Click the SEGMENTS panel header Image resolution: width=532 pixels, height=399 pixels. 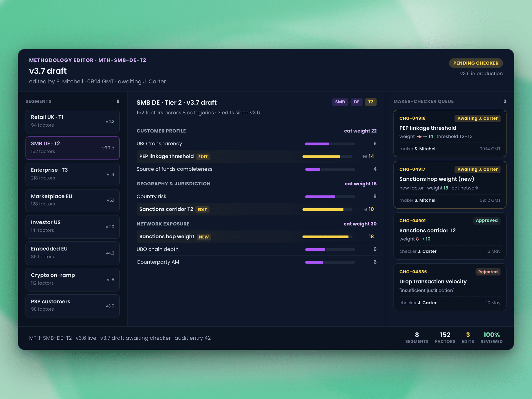pos(39,101)
